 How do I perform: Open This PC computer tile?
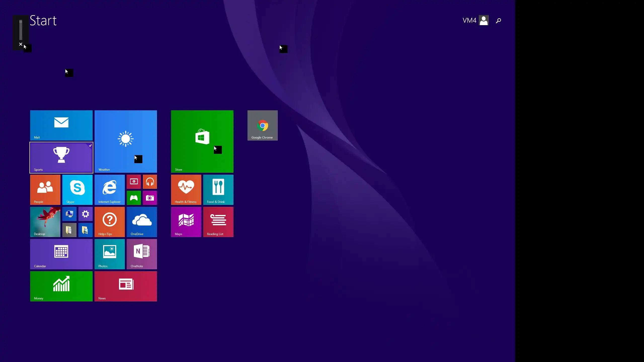(x=69, y=214)
